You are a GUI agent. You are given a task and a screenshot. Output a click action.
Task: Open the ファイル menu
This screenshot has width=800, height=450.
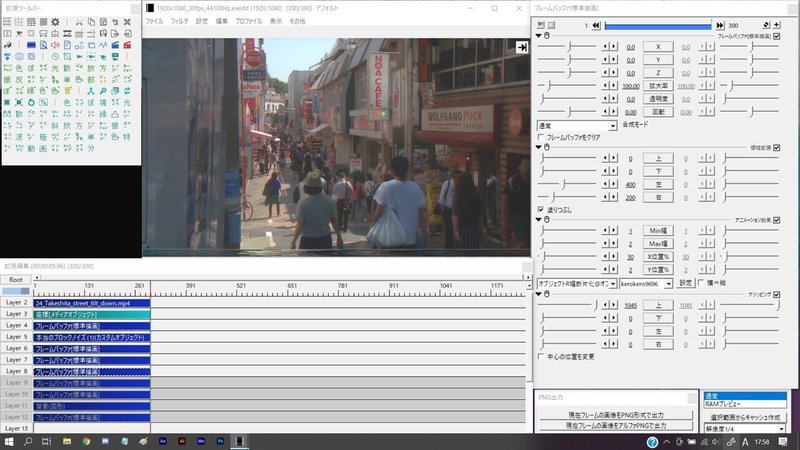click(154, 21)
